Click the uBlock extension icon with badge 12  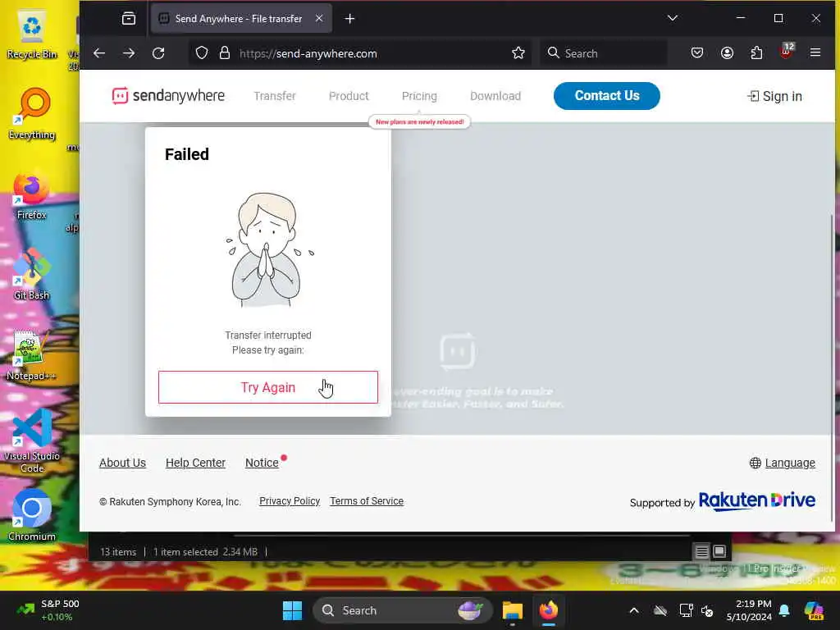coord(786,52)
